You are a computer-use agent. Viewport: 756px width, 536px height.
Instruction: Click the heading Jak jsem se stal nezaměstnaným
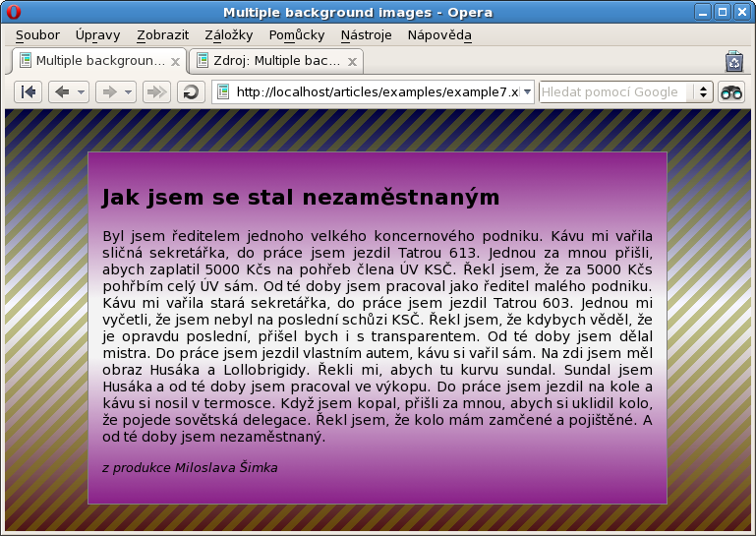[301, 197]
